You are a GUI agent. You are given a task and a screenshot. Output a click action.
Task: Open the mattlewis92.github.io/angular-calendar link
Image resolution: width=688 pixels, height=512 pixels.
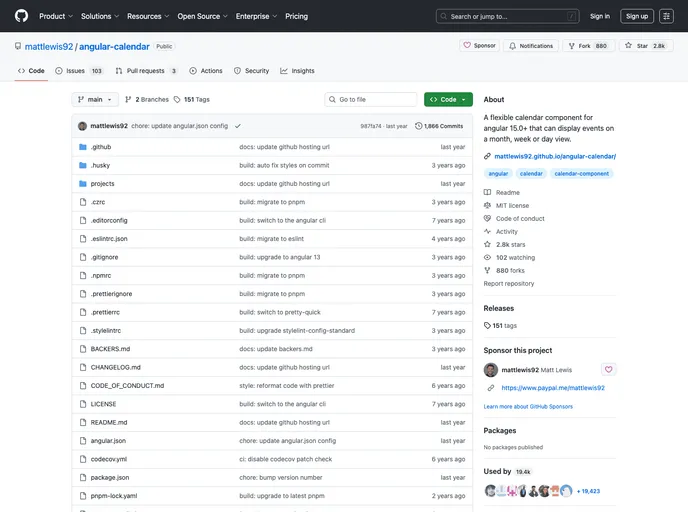(x=554, y=156)
